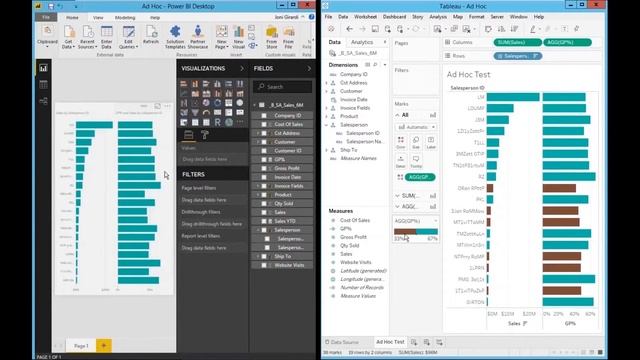Add page with yellow plus button
This screenshot has height=360, width=640.
(104, 346)
